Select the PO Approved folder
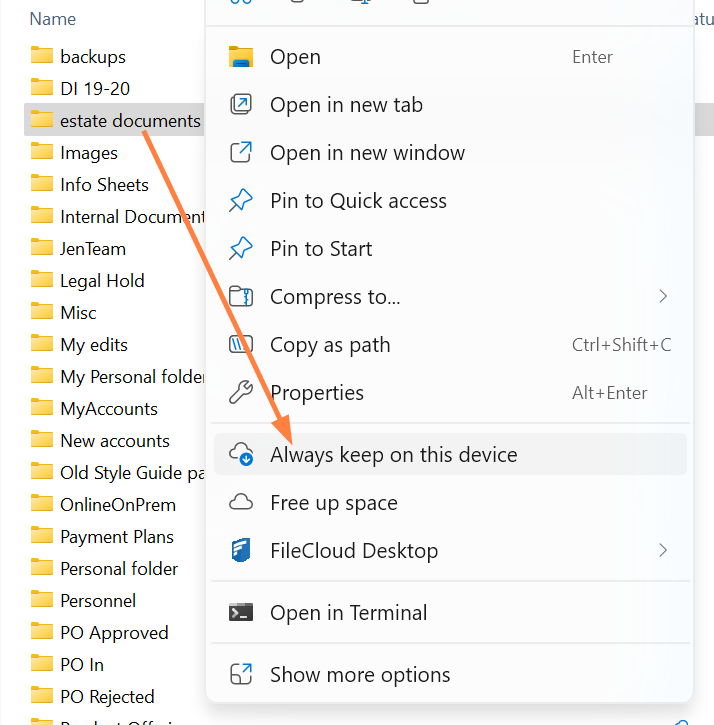The image size is (714, 725). point(114,633)
